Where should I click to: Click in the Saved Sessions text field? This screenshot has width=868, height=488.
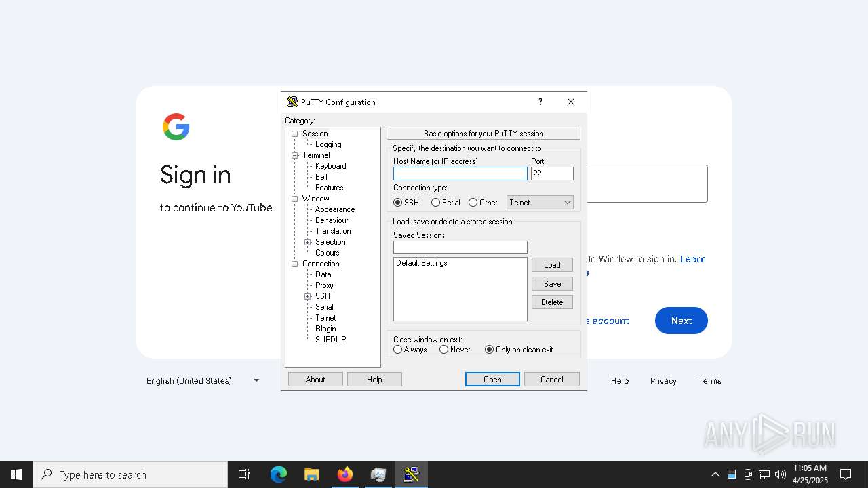coord(460,247)
